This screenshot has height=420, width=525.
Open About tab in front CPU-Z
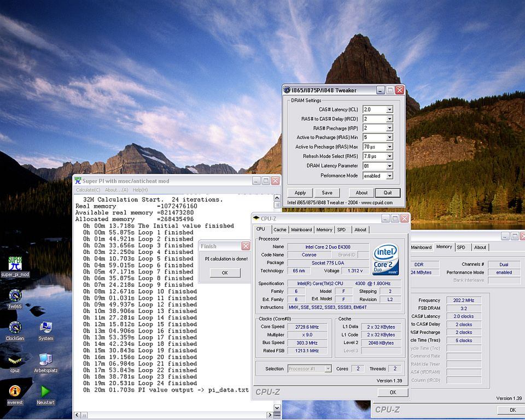[360, 230]
